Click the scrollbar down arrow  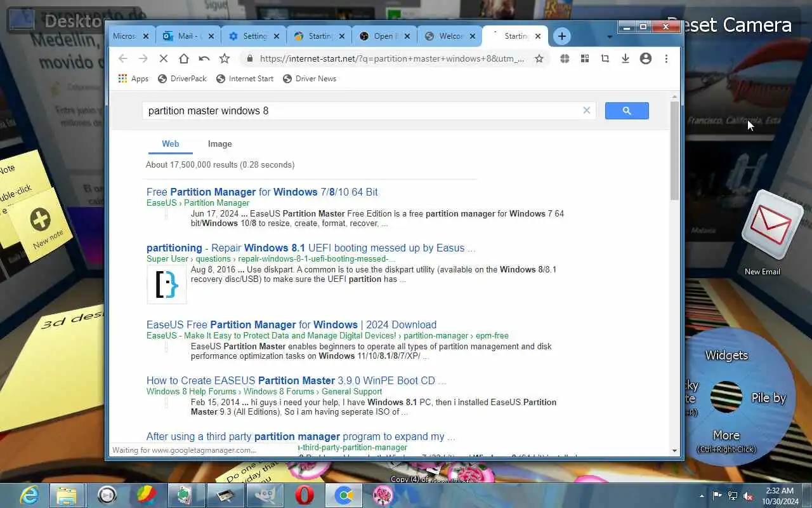(x=674, y=451)
